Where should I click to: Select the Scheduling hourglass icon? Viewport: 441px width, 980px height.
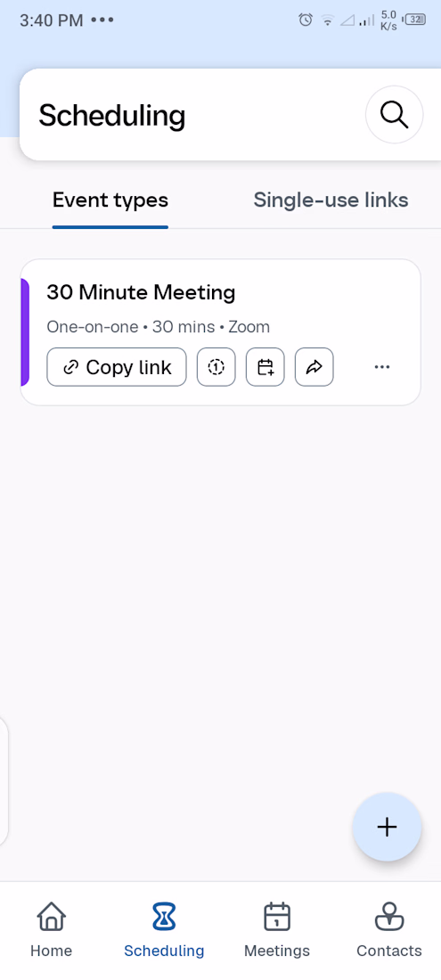pyautogui.click(x=164, y=917)
